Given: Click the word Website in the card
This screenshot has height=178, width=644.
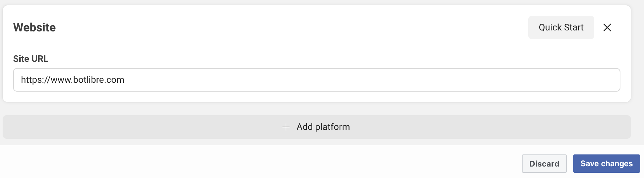Looking at the screenshot, I should [x=34, y=27].
